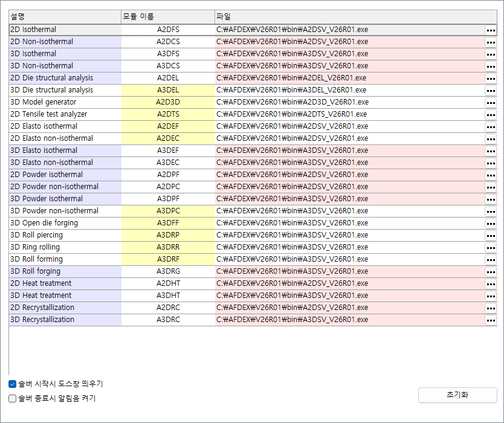Open ellipsis for 2D Powder isothermal row
504x423 pixels.
point(491,175)
